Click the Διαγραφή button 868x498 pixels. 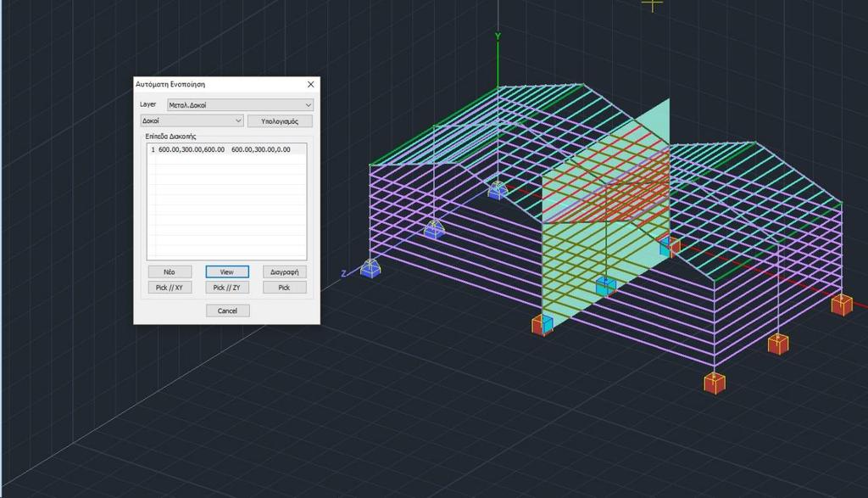pyautogui.click(x=285, y=272)
